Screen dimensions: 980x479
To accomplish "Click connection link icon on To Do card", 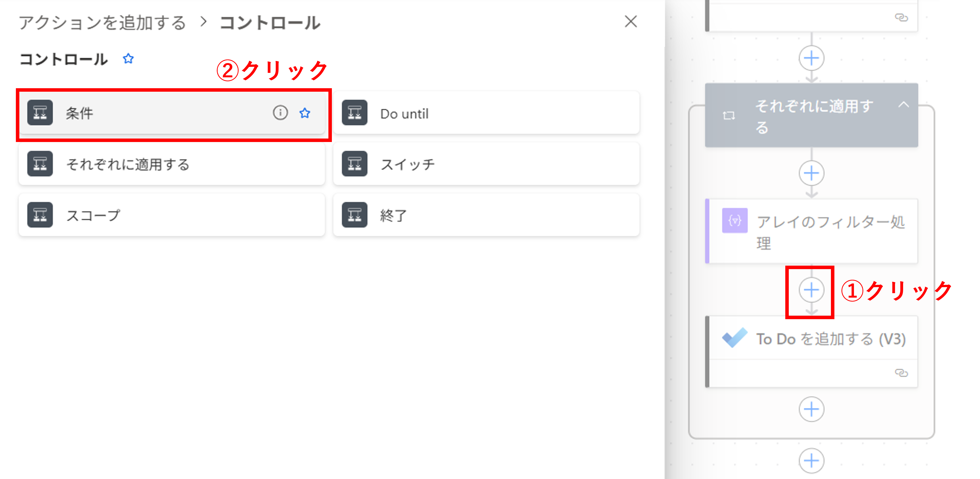I will 901,373.
